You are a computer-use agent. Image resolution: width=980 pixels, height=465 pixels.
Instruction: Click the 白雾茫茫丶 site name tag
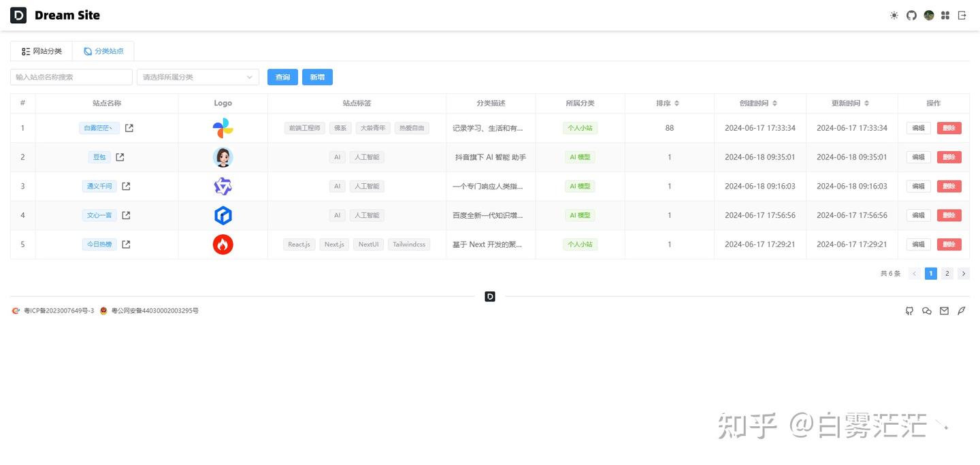tap(99, 128)
